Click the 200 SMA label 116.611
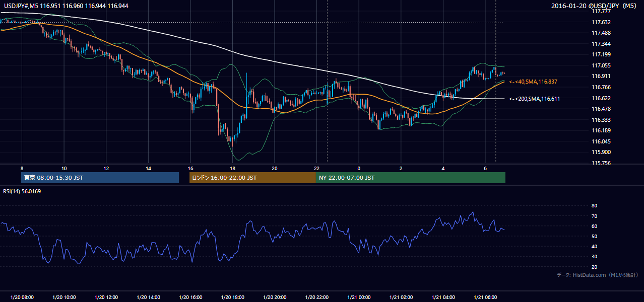This screenshot has height=302, width=644. coord(534,99)
